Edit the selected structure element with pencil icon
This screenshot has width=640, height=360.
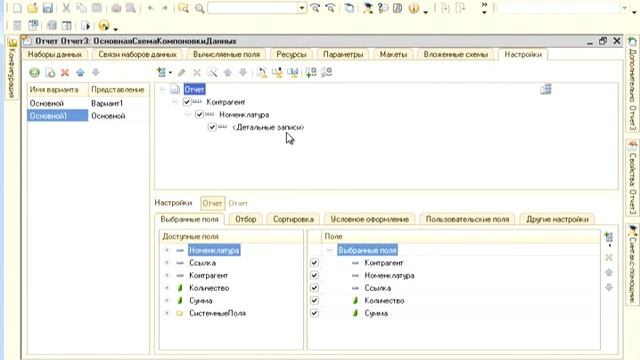pyautogui.click(x=182, y=72)
